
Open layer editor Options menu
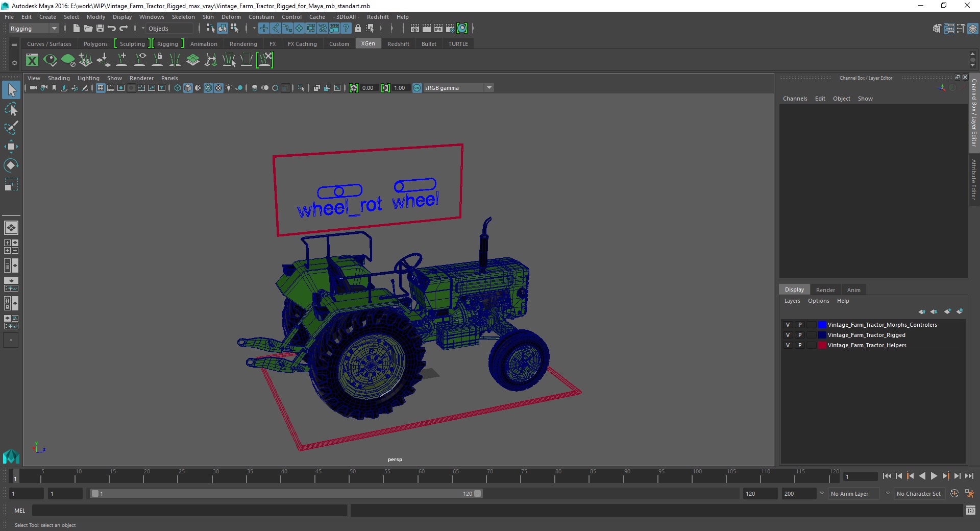click(x=818, y=301)
